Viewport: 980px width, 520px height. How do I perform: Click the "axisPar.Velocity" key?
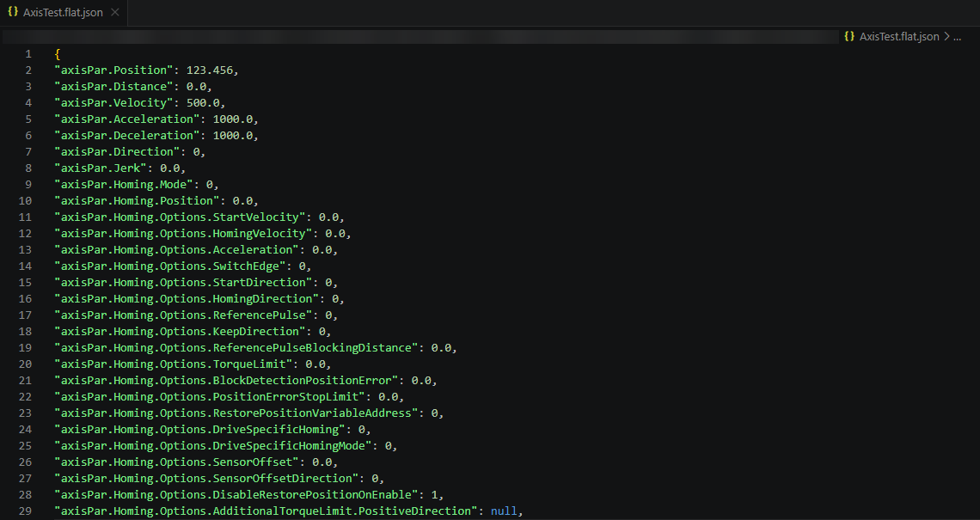click(113, 102)
